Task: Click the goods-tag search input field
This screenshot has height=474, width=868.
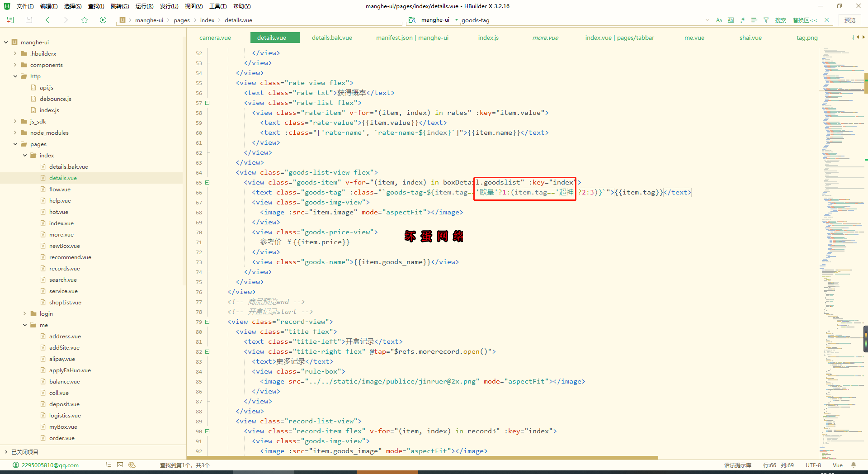Action: (581, 20)
